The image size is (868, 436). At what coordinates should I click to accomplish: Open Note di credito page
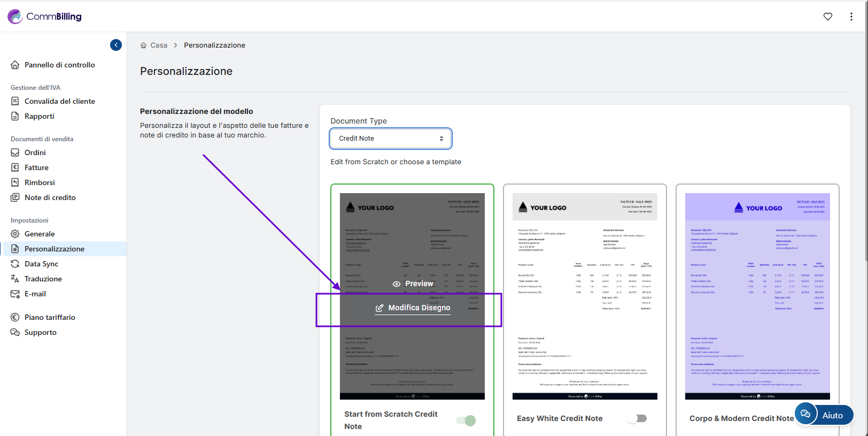pos(50,197)
